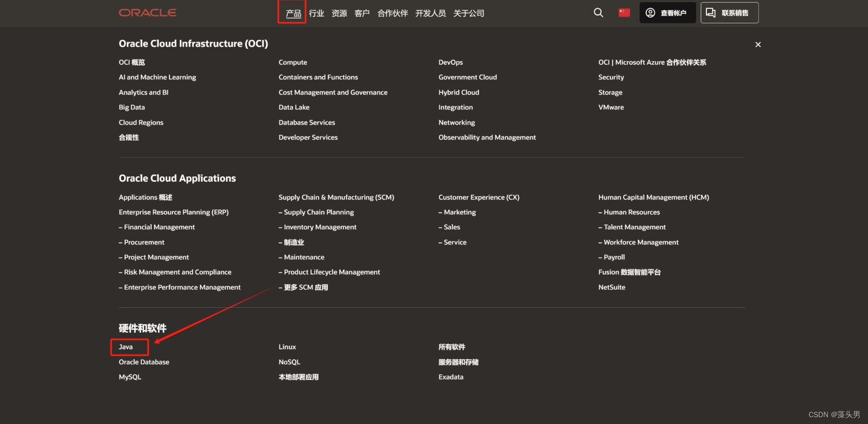The height and width of the screenshot is (424, 868).
Task: Close the products mega menu
Action: point(758,45)
